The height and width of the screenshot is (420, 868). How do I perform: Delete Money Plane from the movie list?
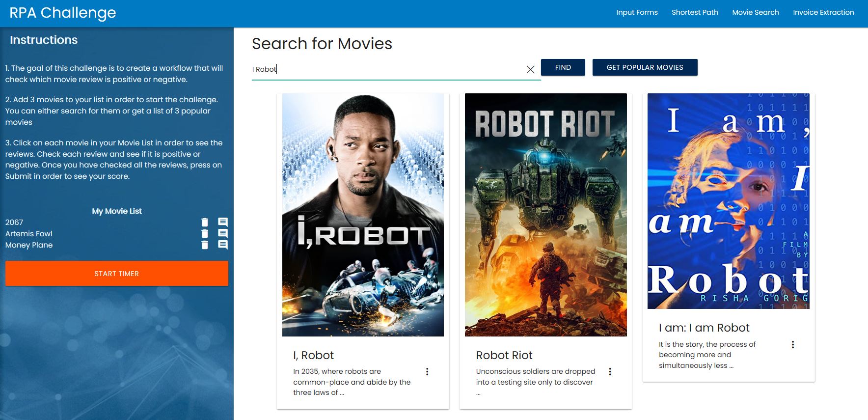[205, 245]
